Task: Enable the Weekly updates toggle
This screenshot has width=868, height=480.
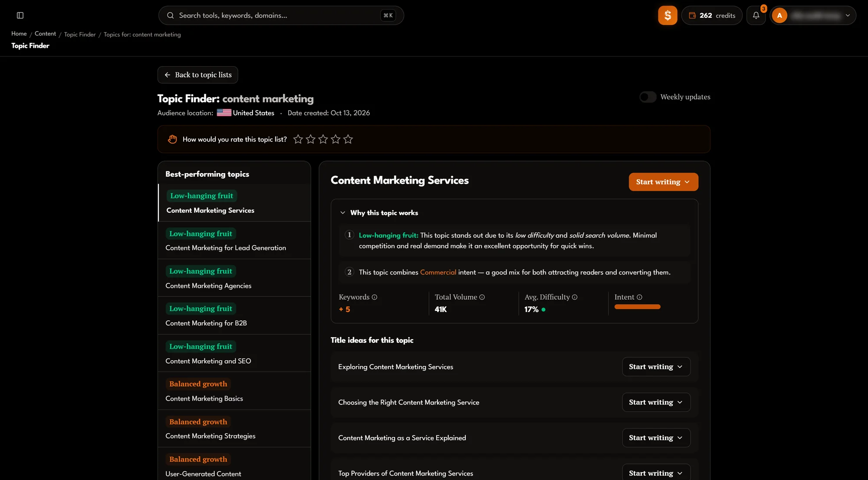Action: coord(648,97)
